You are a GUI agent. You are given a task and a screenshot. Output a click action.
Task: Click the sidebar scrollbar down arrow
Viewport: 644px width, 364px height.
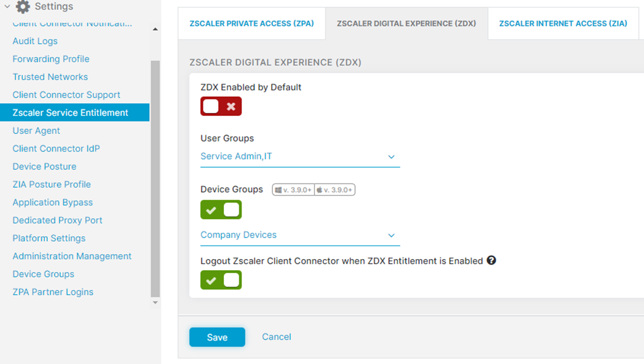click(x=155, y=302)
